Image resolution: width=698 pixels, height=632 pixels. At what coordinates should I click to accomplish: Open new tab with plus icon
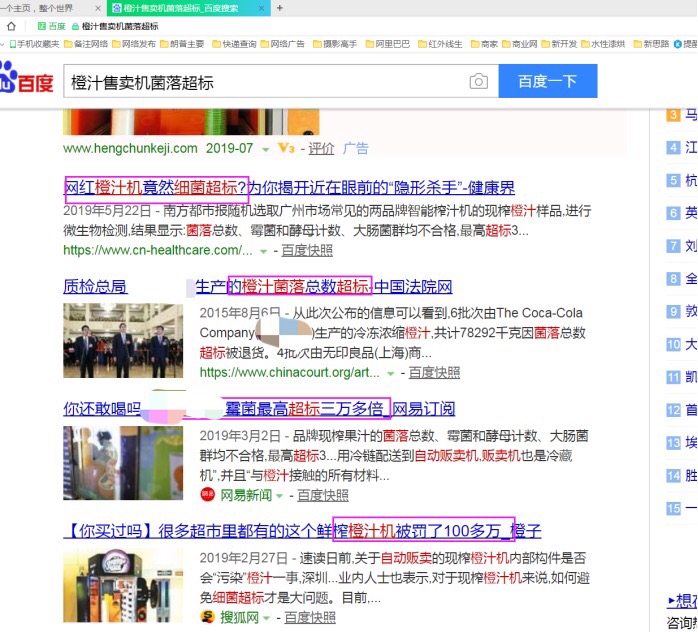pyautogui.click(x=279, y=8)
